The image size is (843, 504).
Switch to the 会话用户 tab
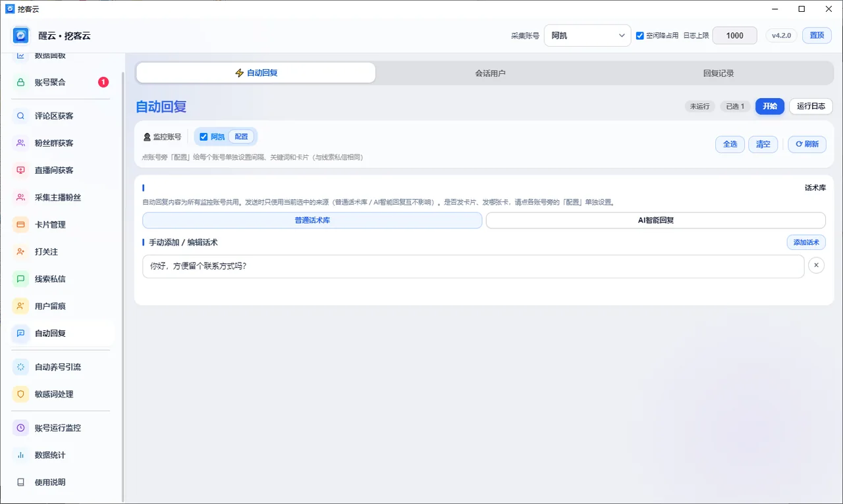pos(490,73)
